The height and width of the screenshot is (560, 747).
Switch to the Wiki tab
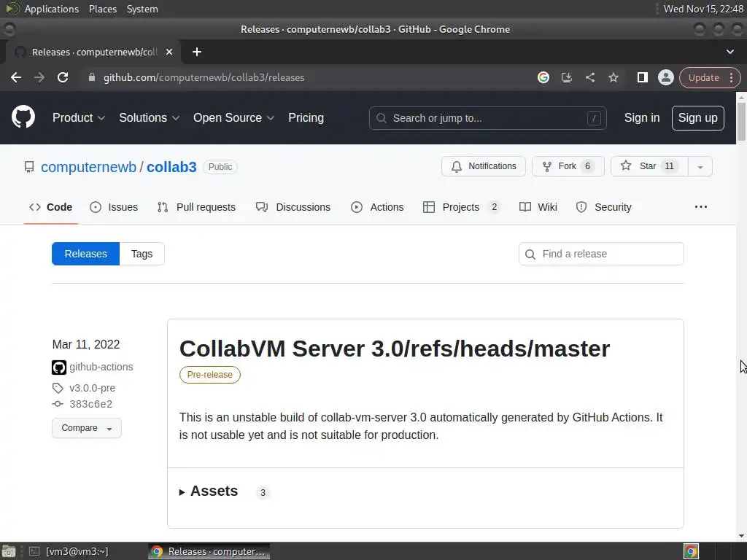[x=538, y=207]
